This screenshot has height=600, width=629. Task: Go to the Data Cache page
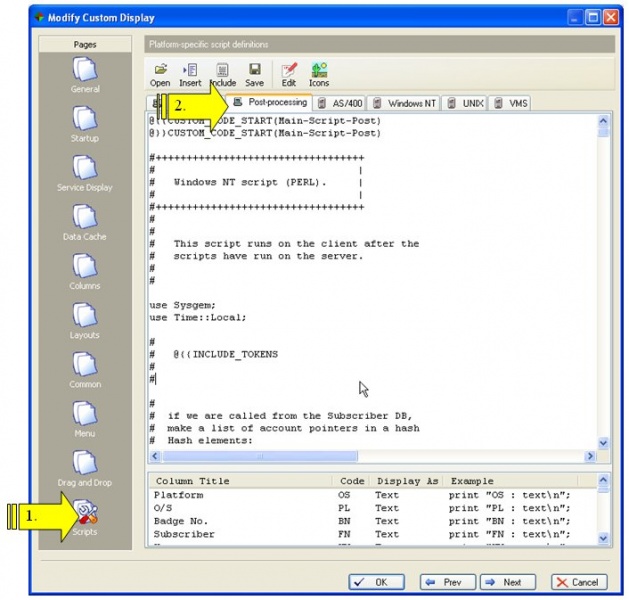click(85, 218)
